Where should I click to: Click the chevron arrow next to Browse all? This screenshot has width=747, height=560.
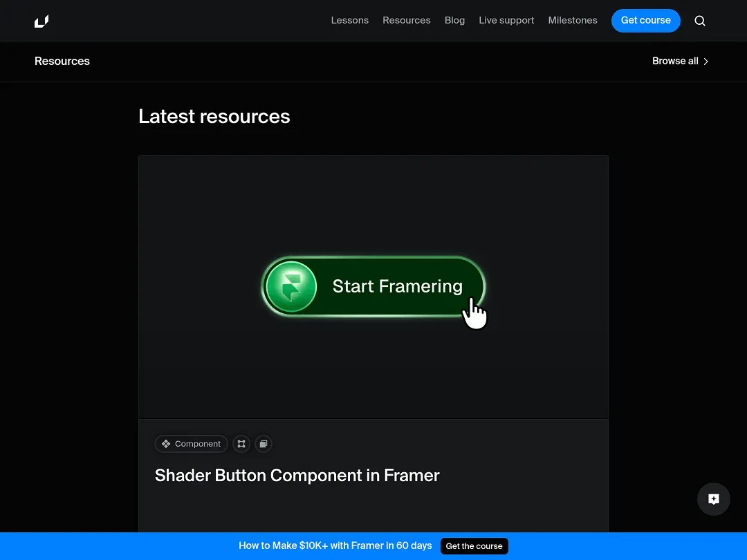tap(706, 62)
